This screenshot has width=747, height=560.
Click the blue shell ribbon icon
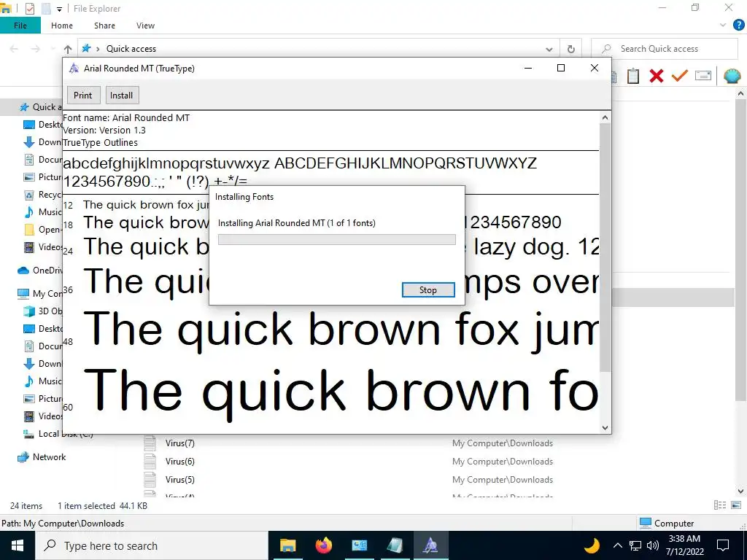point(732,76)
